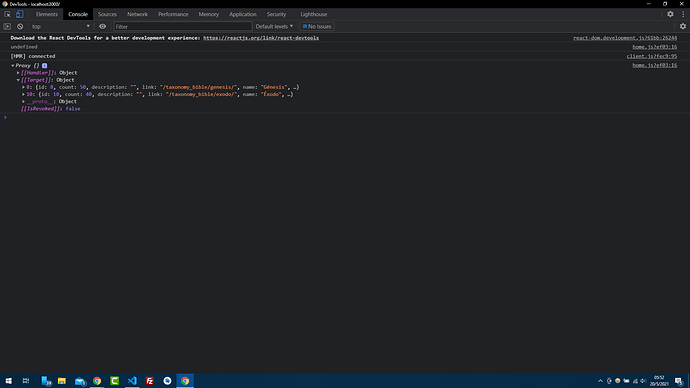The height and width of the screenshot is (388, 690).
Task: Open the taskbar clock and date
Action: 659,381
